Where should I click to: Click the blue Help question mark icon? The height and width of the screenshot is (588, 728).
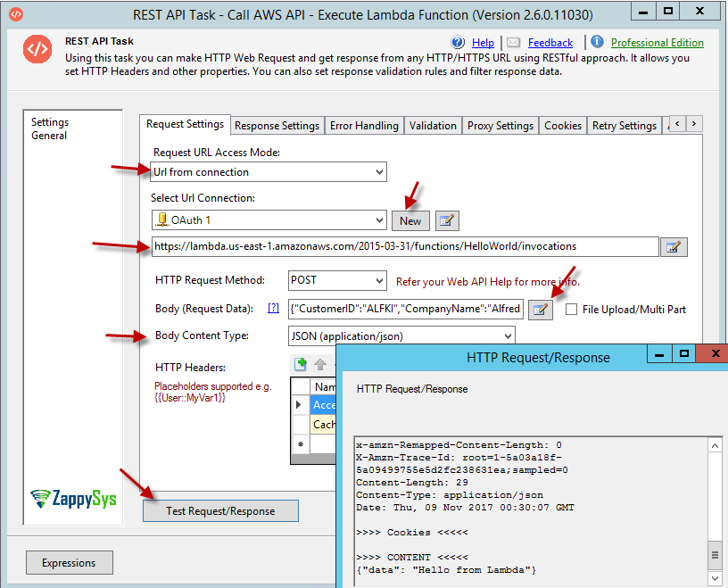[x=458, y=42]
